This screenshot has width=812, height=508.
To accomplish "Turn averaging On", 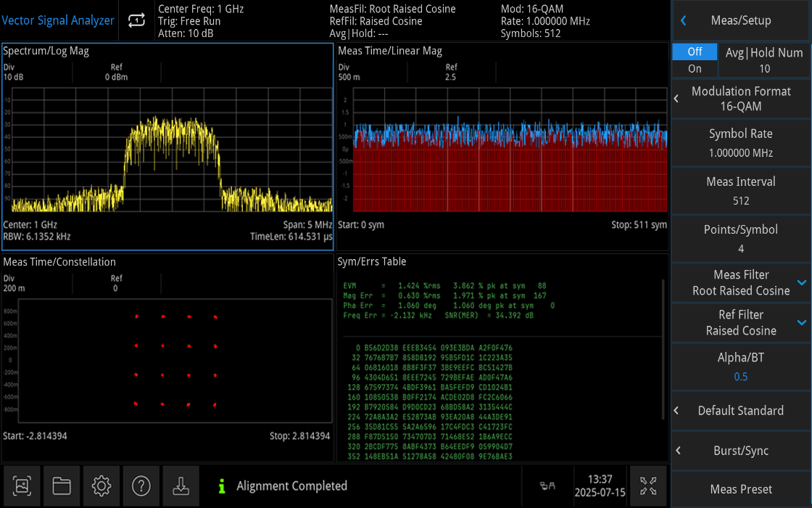I will point(694,68).
